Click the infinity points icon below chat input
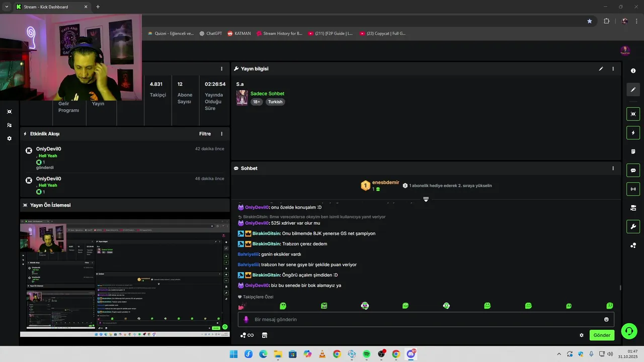The width and height of the screenshot is (644, 362). 247,335
